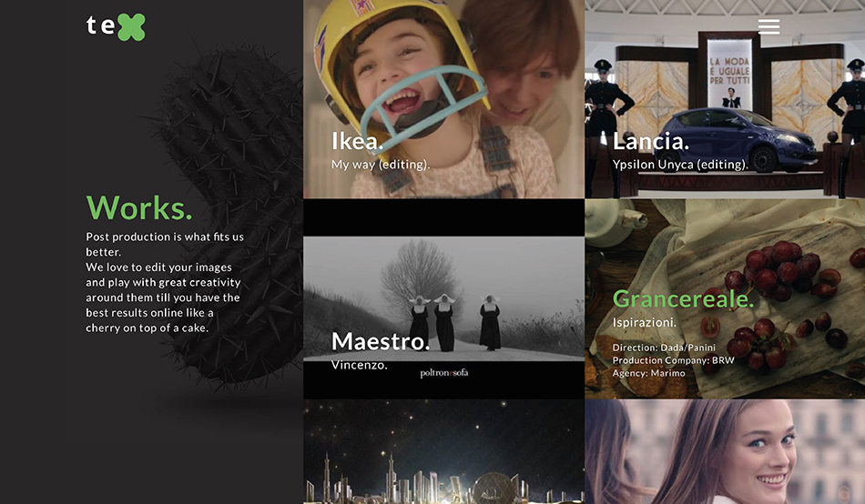The width and height of the screenshot is (865, 504).
Task: Click the Works. heading
Action: [139, 208]
